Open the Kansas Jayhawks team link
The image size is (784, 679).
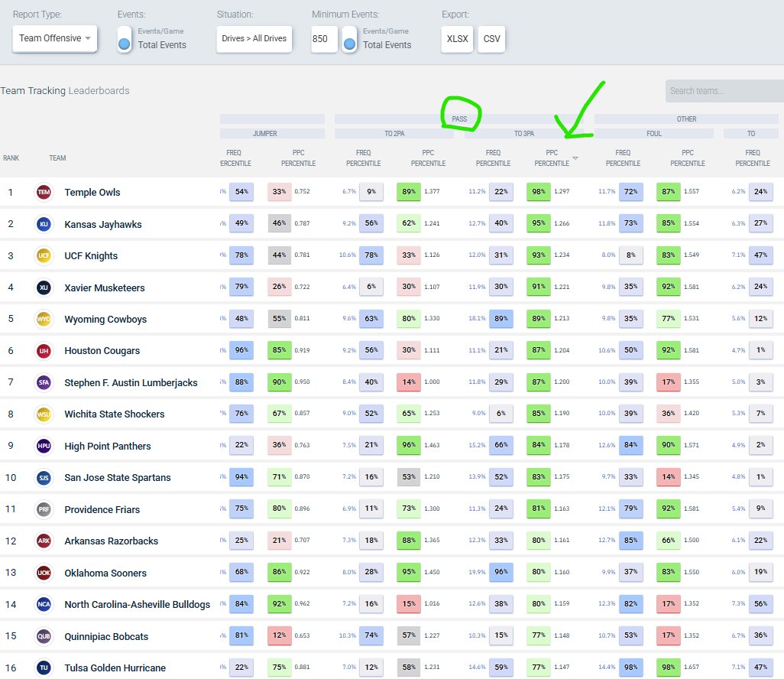coord(103,224)
